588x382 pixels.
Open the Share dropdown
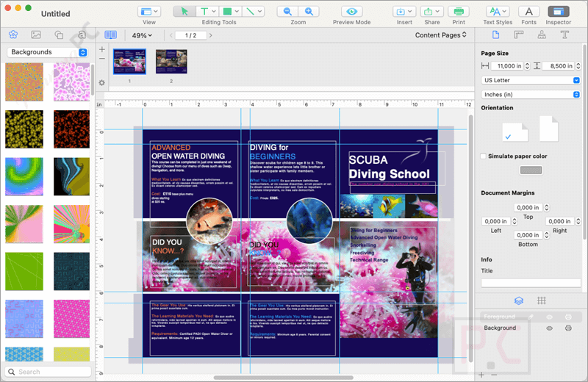432,11
